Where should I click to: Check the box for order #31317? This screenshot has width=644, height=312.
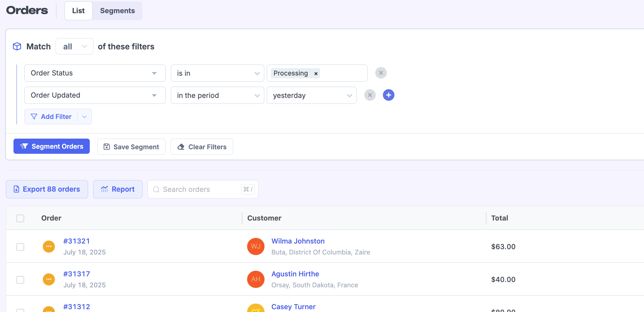pyautogui.click(x=20, y=280)
